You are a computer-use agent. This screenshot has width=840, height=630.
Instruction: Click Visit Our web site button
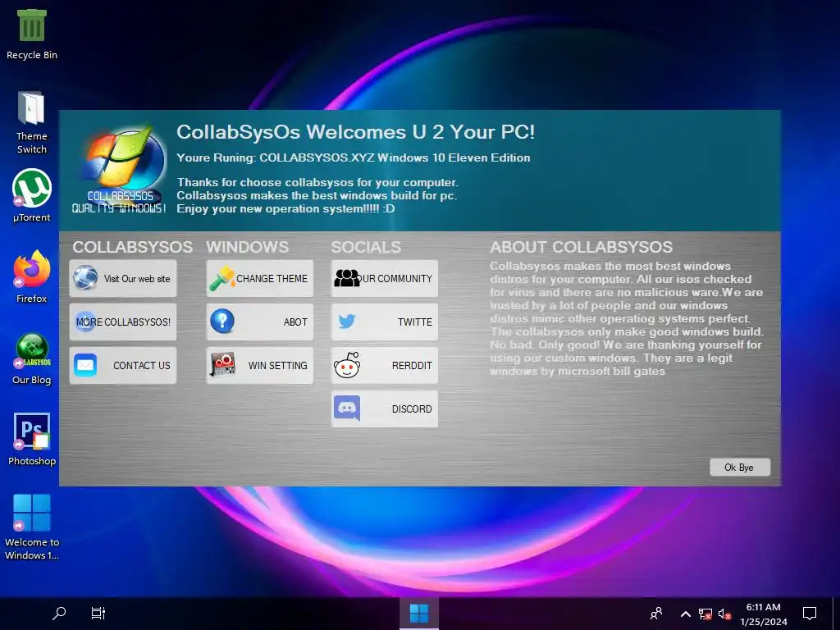pos(123,279)
